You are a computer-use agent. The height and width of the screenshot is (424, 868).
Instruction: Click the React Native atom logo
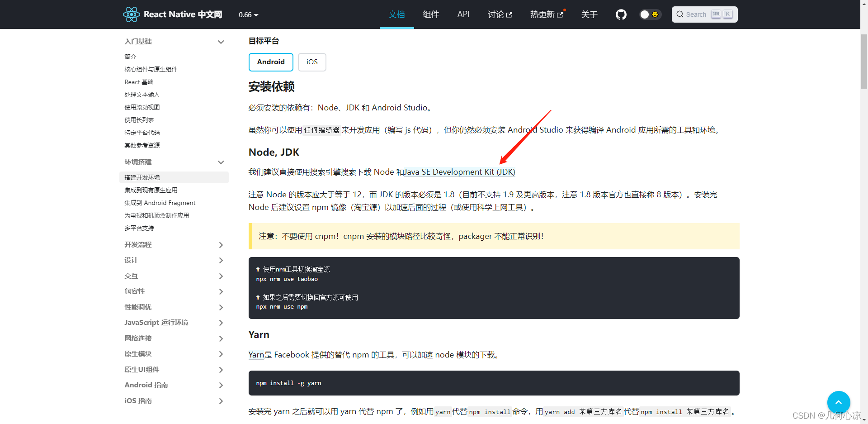(131, 14)
